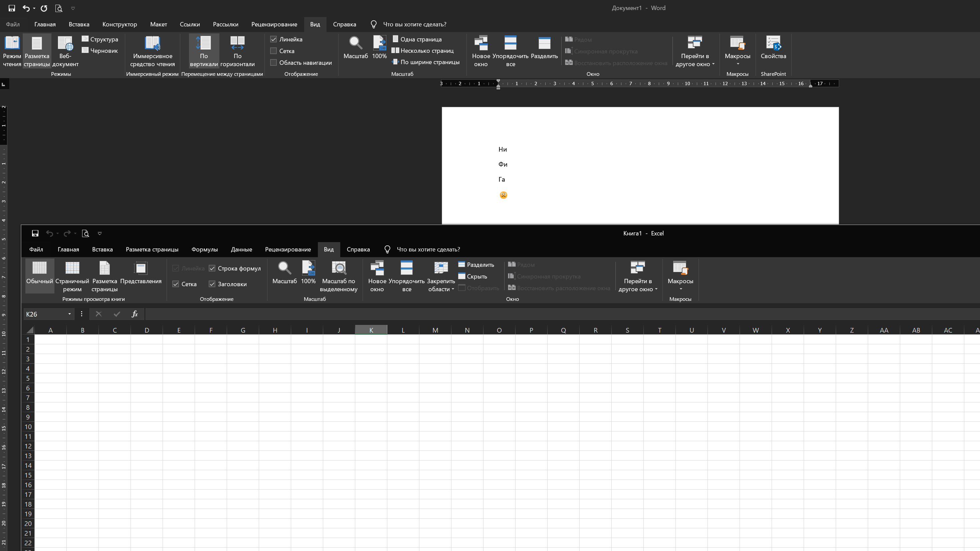The image size is (980, 551).
Task: Uncheck the Ruler checkbox in Word
Action: pos(273,39)
